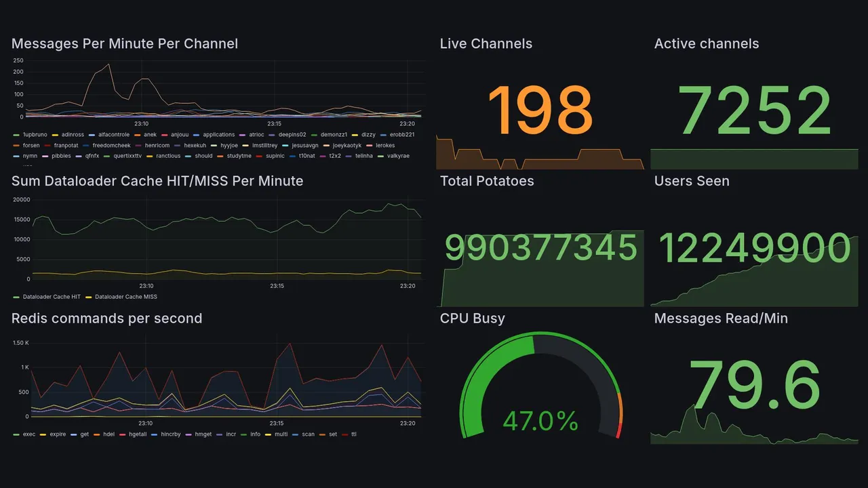The width and height of the screenshot is (868, 488).
Task: Toggle the alfacontrole legend series
Action: (108, 135)
